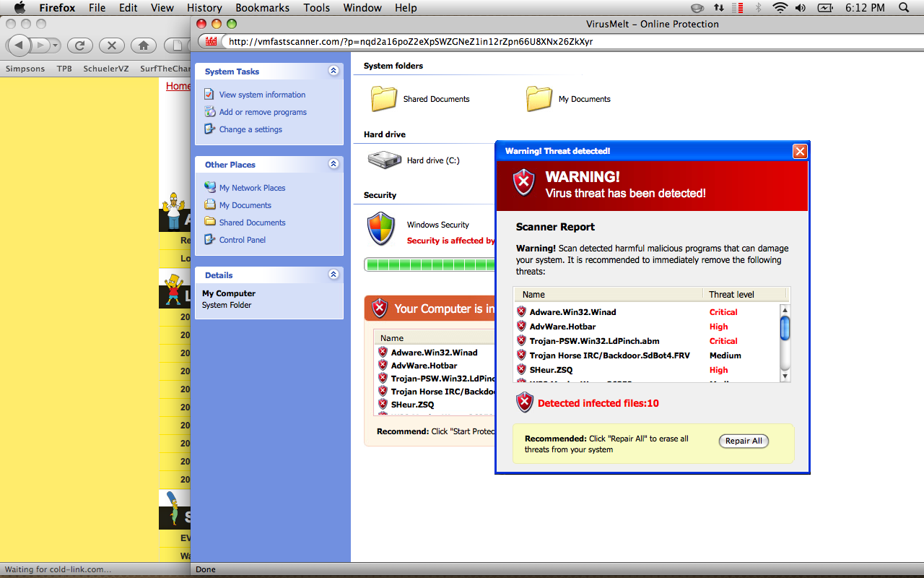The height and width of the screenshot is (578, 924).
Task: Click the Windows Security shield icon
Action: [381, 229]
